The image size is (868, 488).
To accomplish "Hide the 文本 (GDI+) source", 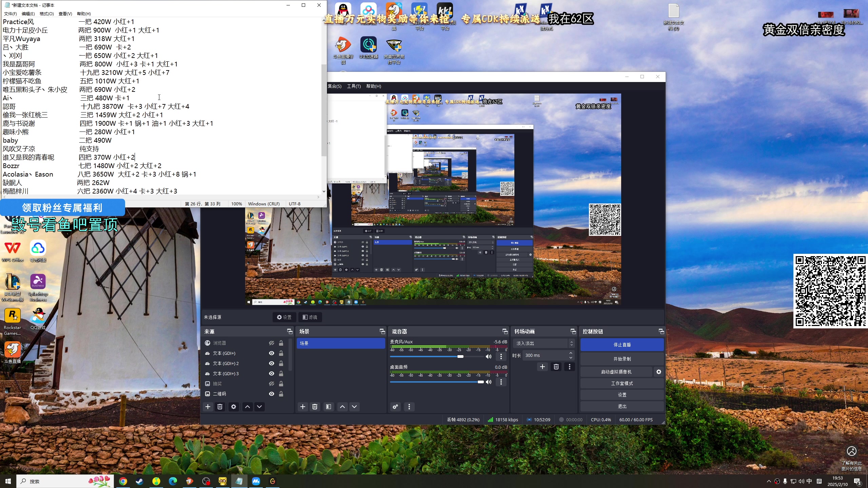I will [x=272, y=353].
